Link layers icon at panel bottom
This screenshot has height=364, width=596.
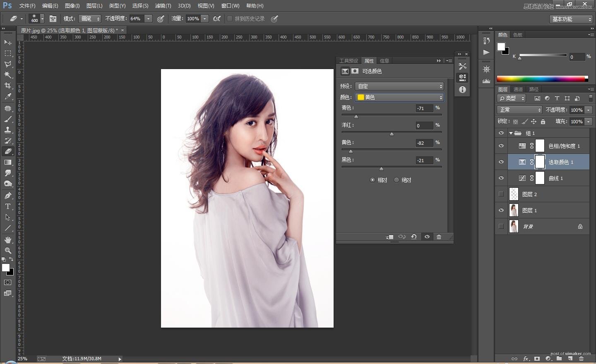click(x=514, y=359)
